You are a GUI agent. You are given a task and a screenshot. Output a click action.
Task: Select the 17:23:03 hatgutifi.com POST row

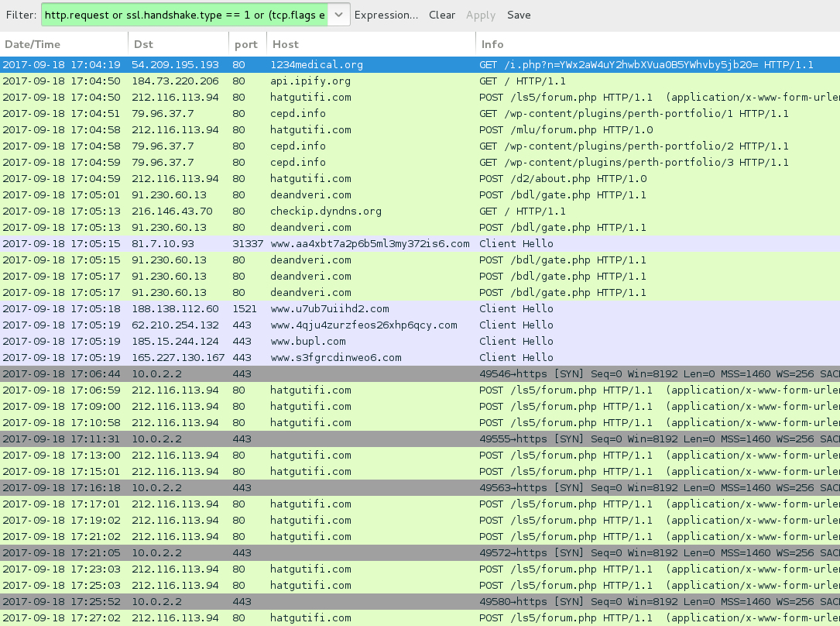(420, 569)
